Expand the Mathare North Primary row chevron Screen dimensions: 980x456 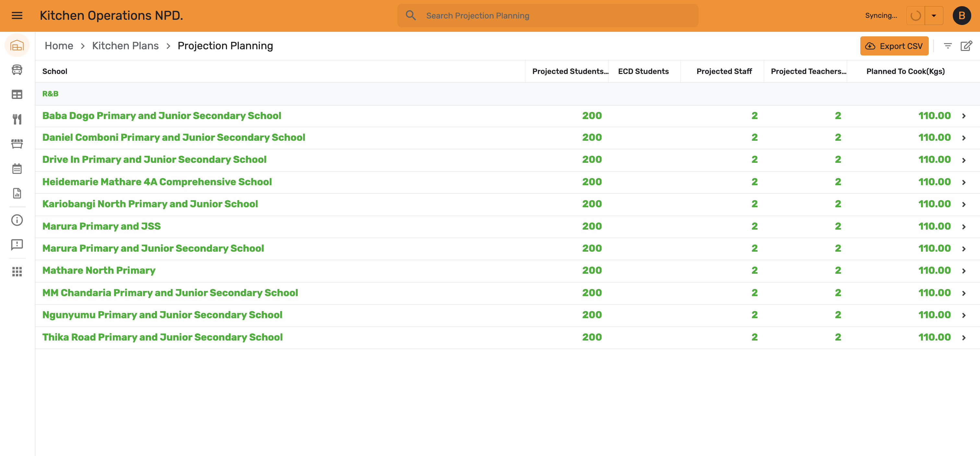(x=964, y=271)
